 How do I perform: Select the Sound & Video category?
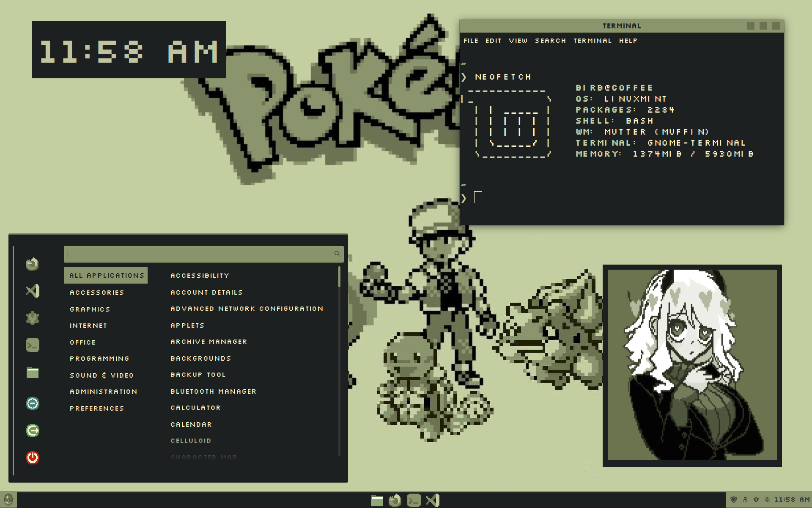click(101, 375)
